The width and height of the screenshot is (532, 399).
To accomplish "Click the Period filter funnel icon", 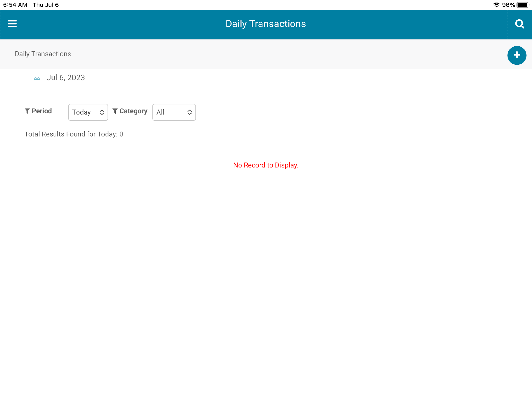I will 27,111.
